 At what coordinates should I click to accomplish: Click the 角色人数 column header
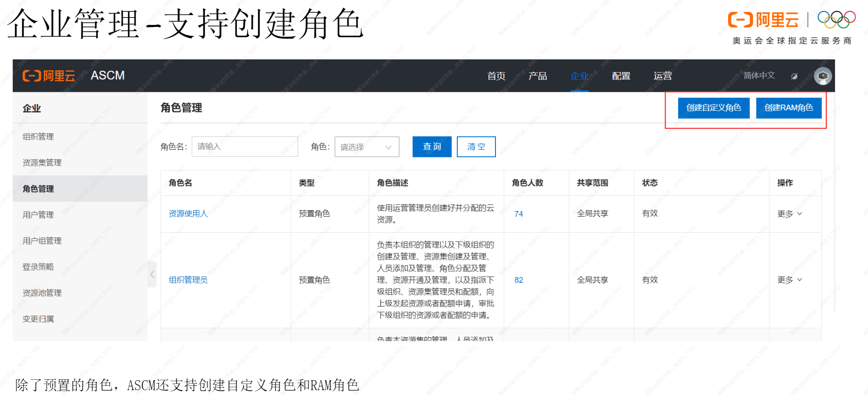coord(527,183)
